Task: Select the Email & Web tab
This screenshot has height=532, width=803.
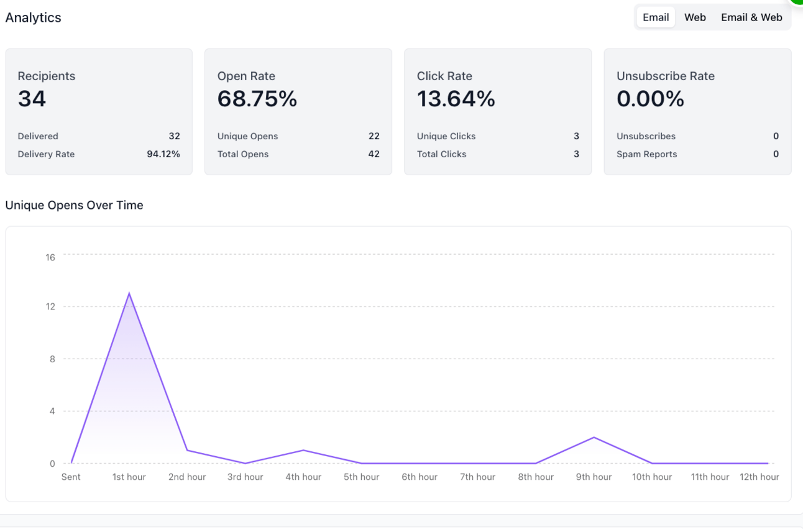Action: coord(751,17)
